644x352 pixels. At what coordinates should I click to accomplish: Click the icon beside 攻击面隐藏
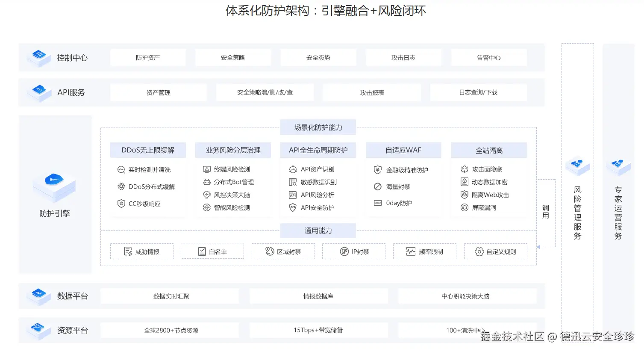click(465, 169)
